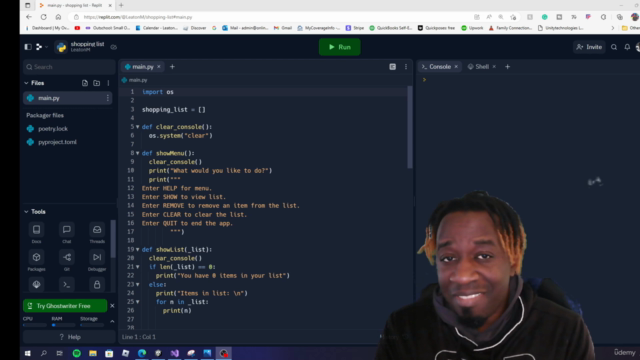Open the Help menu
Viewport: 640px width, 360px height.
click(x=69, y=337)
